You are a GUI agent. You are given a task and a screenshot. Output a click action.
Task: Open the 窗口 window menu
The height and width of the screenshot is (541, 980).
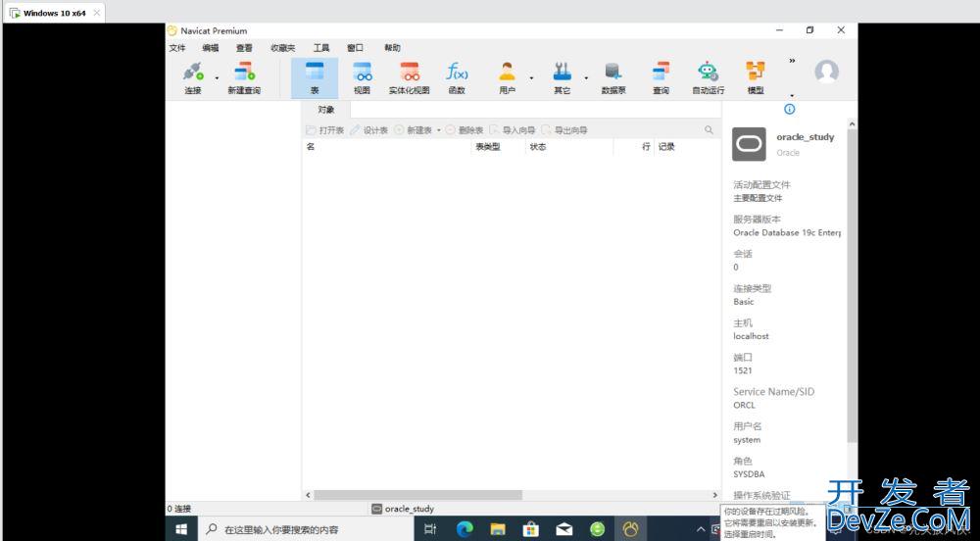(355, 47)
